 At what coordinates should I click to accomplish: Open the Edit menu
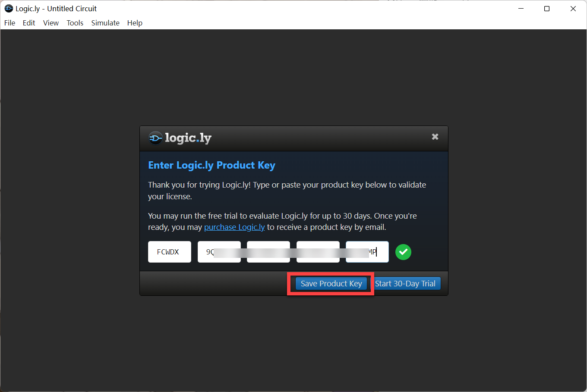[x=29, y=23]
